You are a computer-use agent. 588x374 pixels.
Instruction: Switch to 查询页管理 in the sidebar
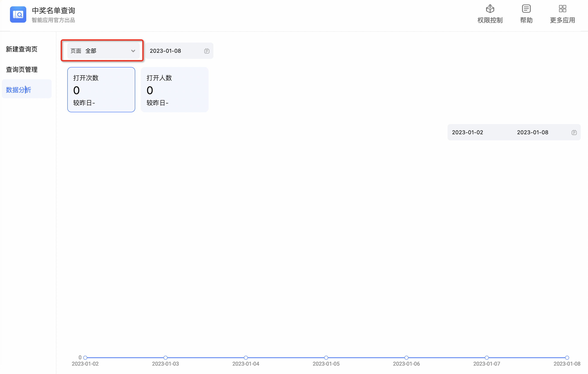22,70
